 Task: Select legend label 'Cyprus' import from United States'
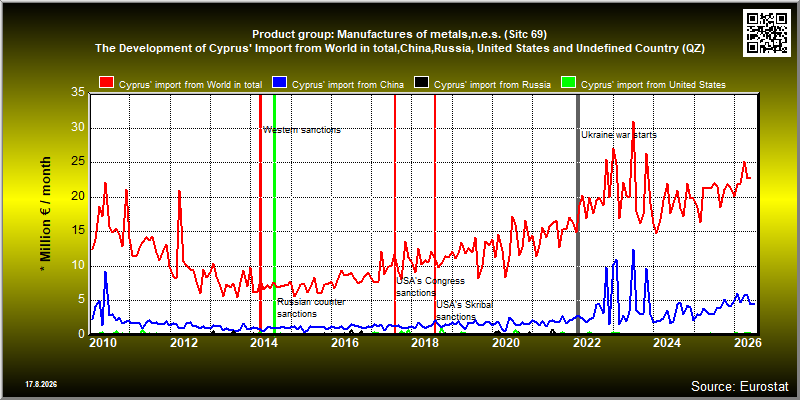(654, 85)
